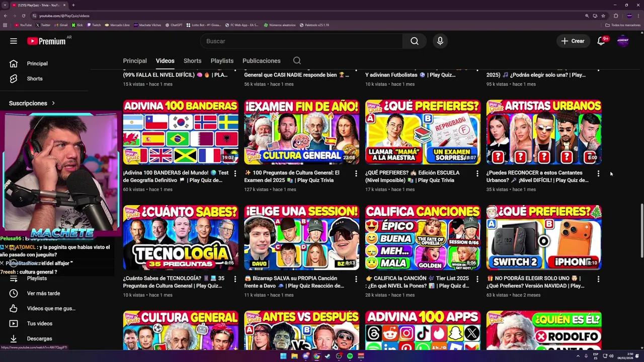Open options for Cantantes Urbanos video
Image resolution: width=644 pixels, height=362 pixels.
point(598,173)
